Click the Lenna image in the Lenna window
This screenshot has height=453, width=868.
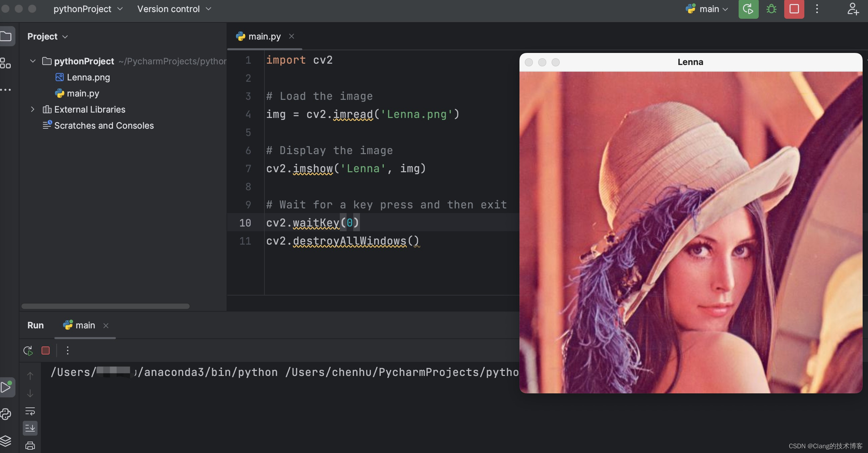point(691,233)
